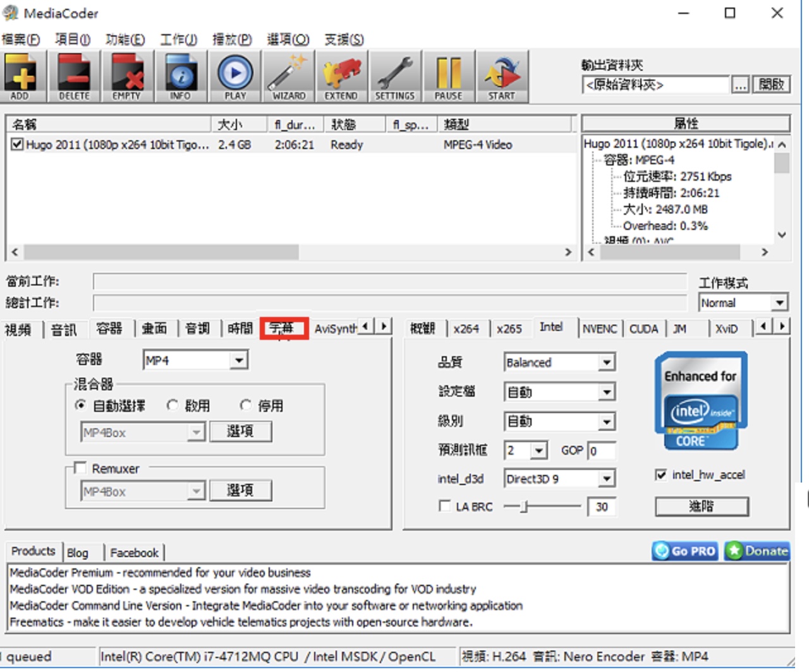
Task: Click the Go PRO button
Action: point(685,551)
